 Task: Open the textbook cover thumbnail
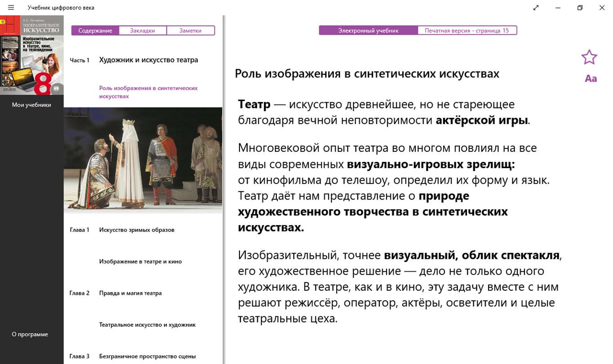(x=32, y=55)
